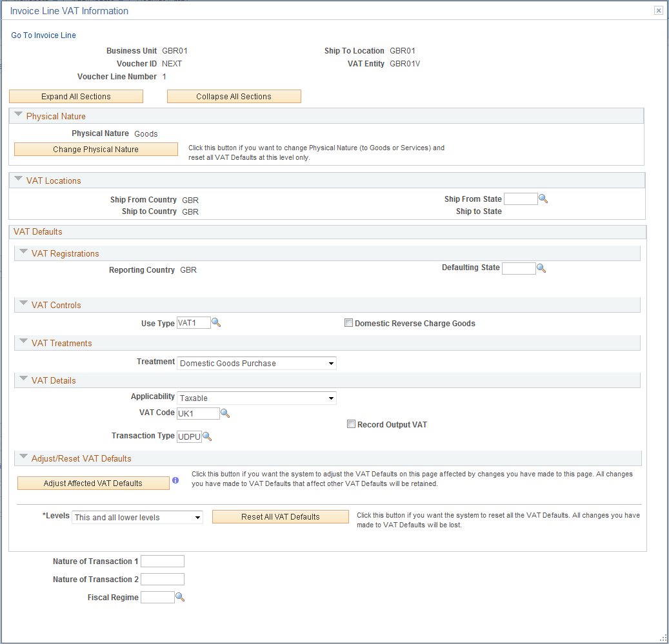Follow the Go To Invoice Line link
This screenshot has height=644, width=669.
tap(43, 35)
